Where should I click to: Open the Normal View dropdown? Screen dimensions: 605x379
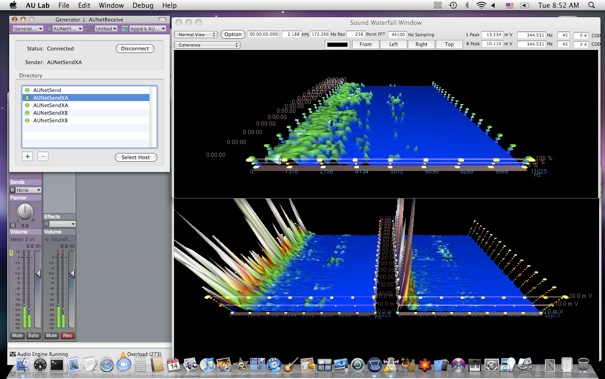click(x=196, y=34)
